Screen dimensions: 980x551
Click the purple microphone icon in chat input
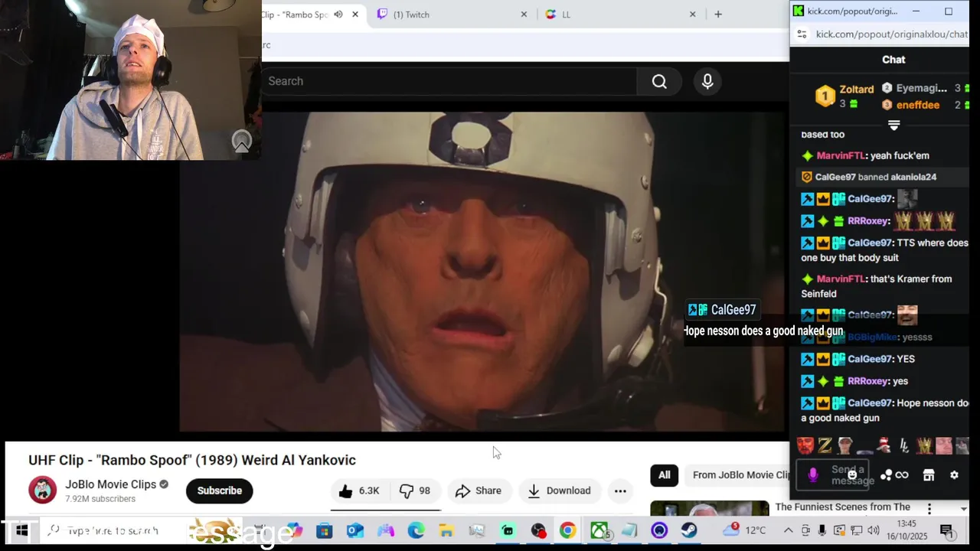click(x=813, y=475)
